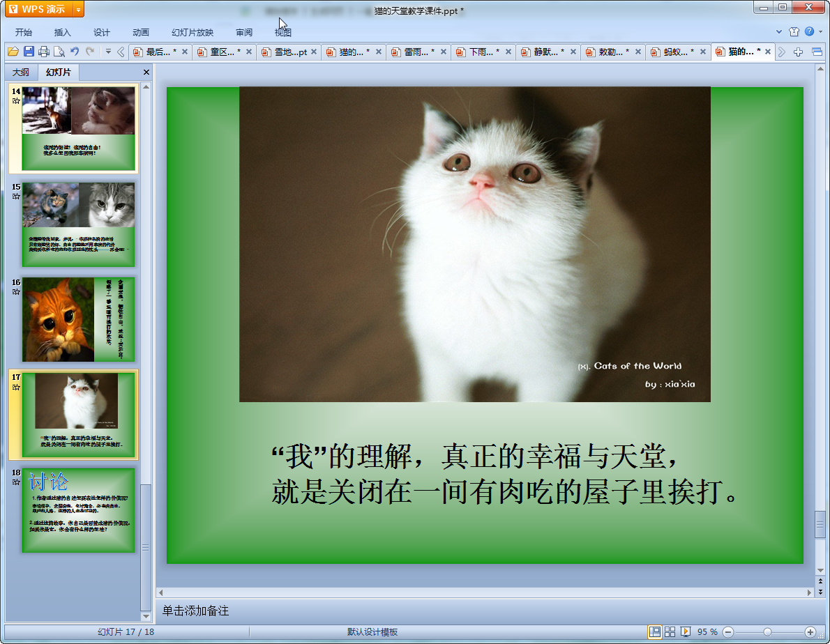Click the animation star icon under slide 14
Viewport: 830px width, 644px height.
tap(16, 101)
